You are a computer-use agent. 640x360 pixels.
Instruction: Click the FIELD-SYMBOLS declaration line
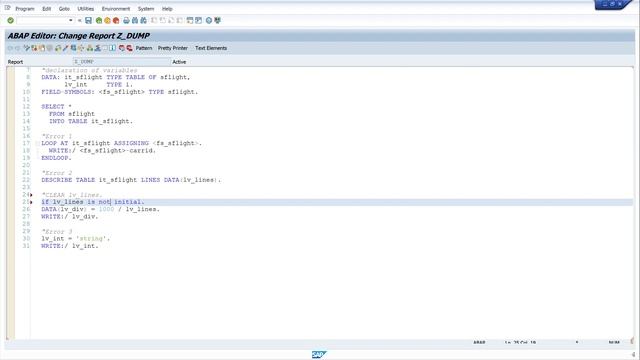point(120,92)
